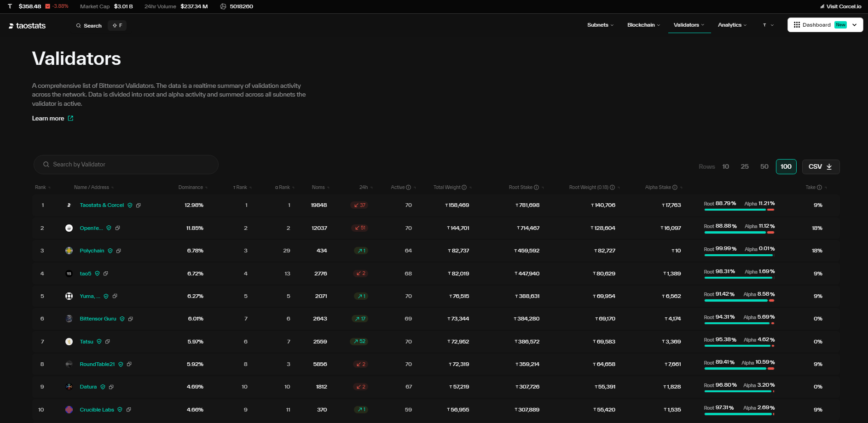868x423 pixels.
Task: Set rows per page to 10
Action: click(x=725, y=167)
